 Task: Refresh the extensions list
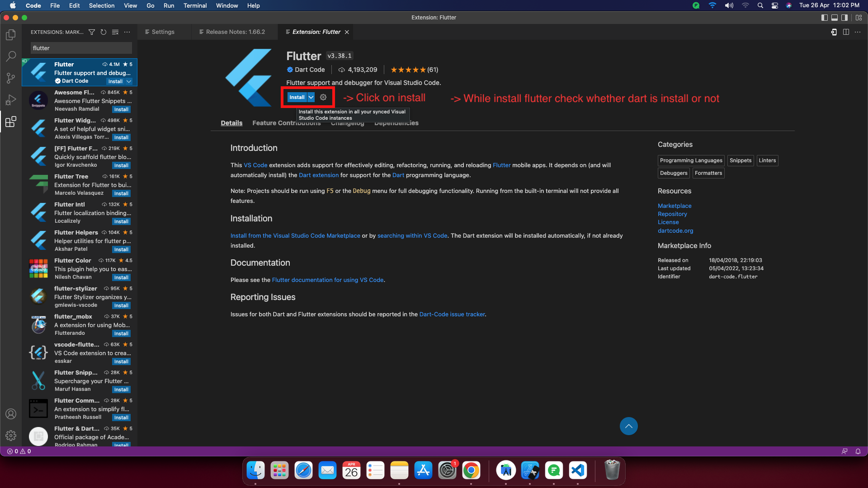point(104,32)
